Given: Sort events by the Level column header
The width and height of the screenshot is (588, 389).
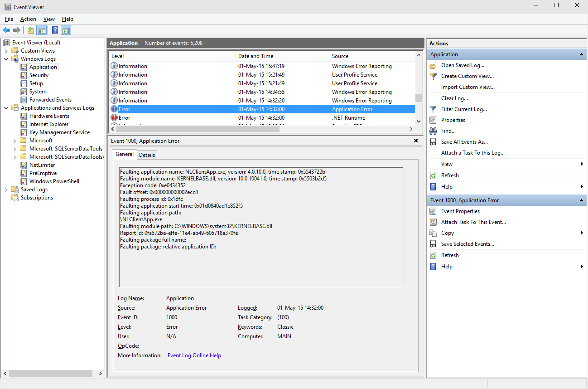Looking at the screenshot, I should coord(173,56).
